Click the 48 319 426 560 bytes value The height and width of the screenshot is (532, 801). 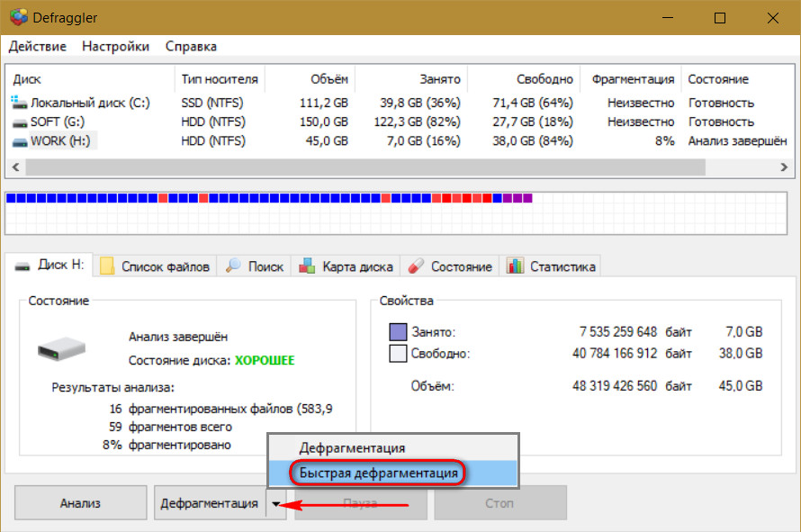tap(615, 386)
